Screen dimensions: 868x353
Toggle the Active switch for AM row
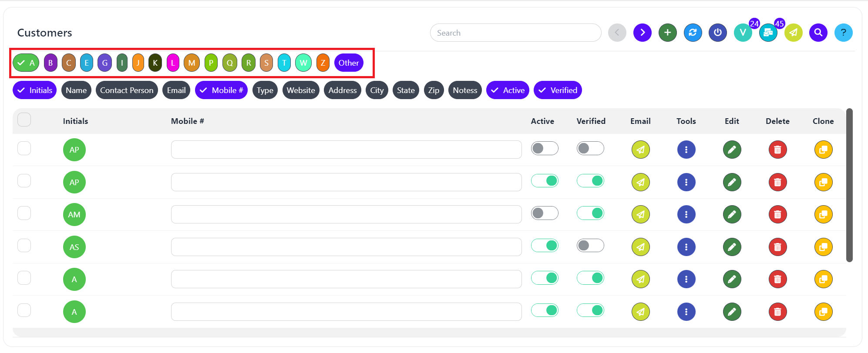click(544, 213)
